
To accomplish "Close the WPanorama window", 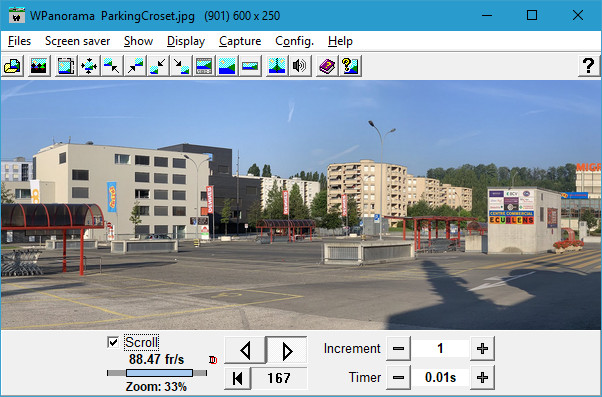I will pos(578,15).
